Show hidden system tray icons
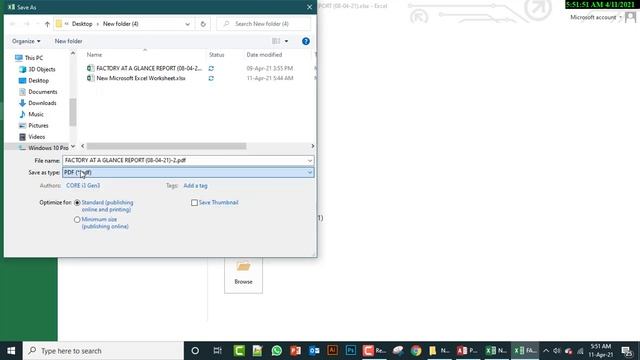 [546, 351]
